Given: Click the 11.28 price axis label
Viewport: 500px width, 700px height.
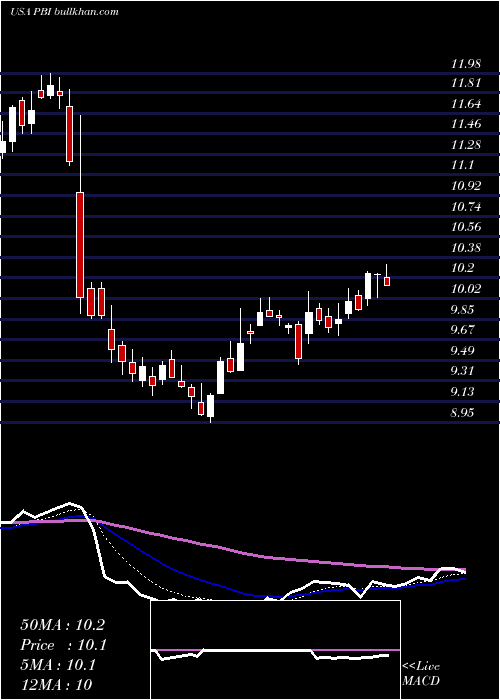Looking at the screenshot, I should pyautogui.click(x=466, y=145).
